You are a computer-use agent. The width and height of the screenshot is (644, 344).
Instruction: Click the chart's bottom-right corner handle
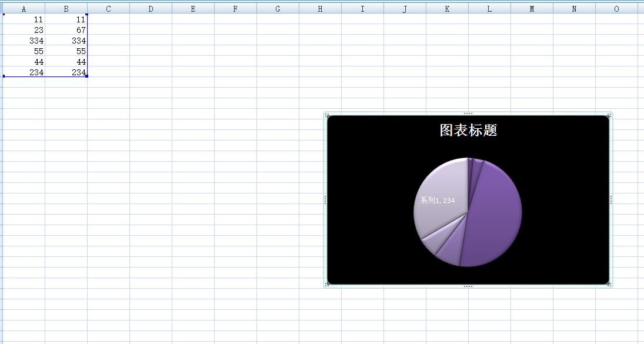609,285
